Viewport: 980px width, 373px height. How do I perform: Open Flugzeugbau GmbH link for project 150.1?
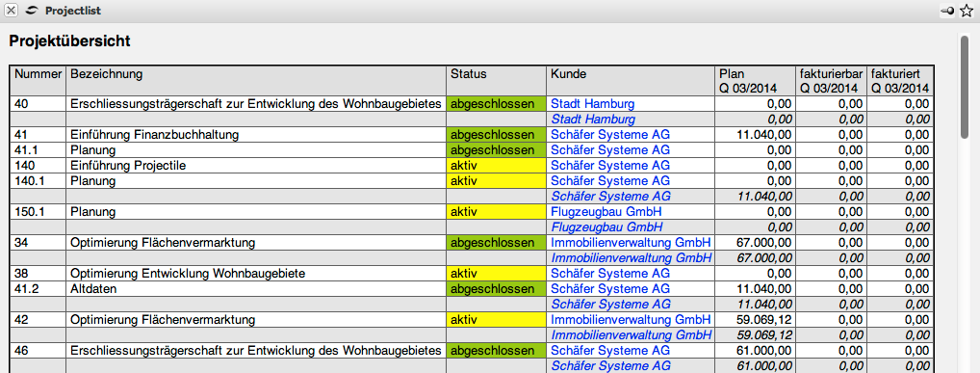click(x=606, y=211)
